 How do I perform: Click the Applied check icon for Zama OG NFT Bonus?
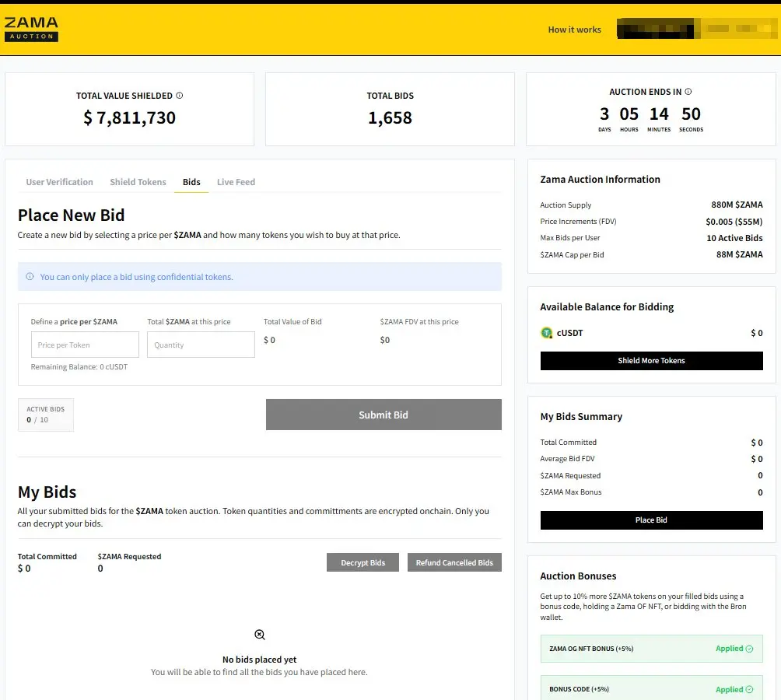coord(749,648)
